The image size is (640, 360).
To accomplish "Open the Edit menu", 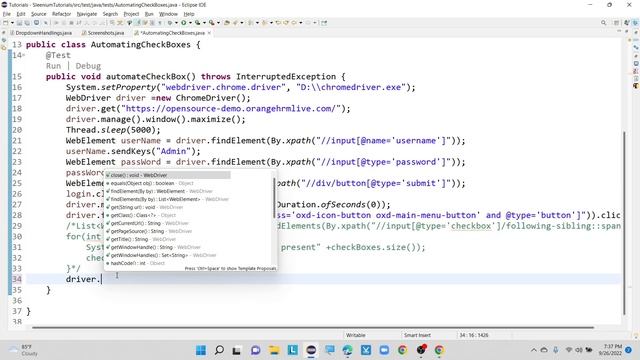I will tap(21, 14).
